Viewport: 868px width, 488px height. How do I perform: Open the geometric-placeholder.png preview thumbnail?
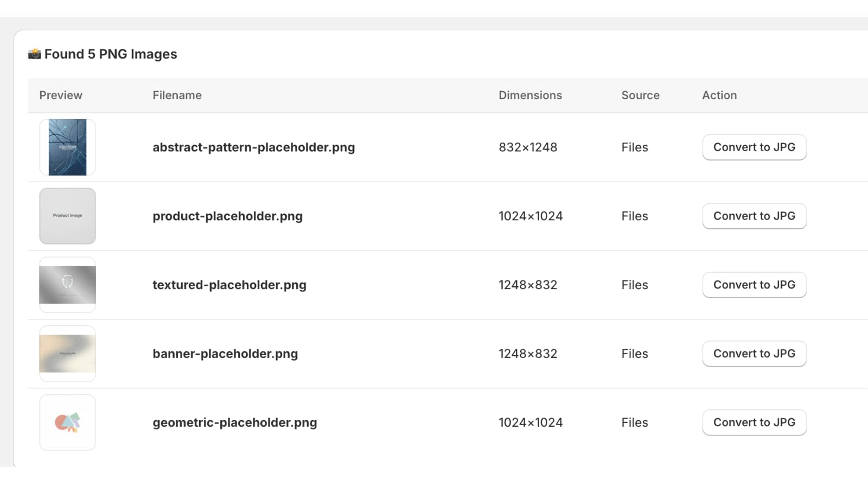67,422
